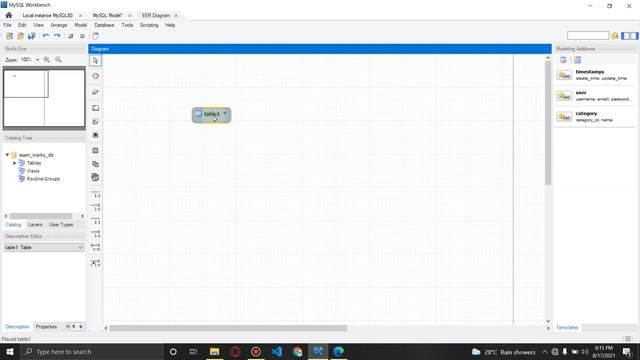Click the Open Model toolbar icon
The height and width of the screenshot is (360, 640).
pos(20,36)
